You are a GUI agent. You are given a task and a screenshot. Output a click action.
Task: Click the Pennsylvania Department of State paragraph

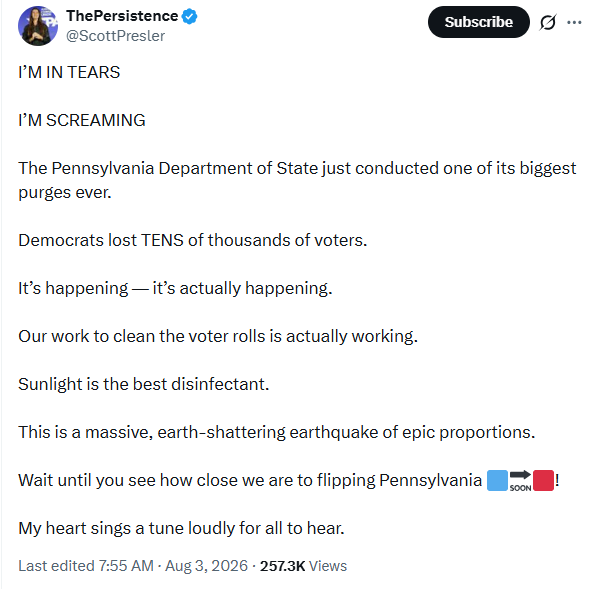[x=297, y=180]
